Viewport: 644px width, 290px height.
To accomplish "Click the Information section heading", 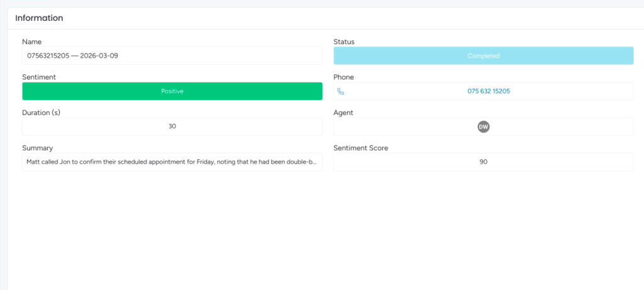I will click(x=39, y=18).
